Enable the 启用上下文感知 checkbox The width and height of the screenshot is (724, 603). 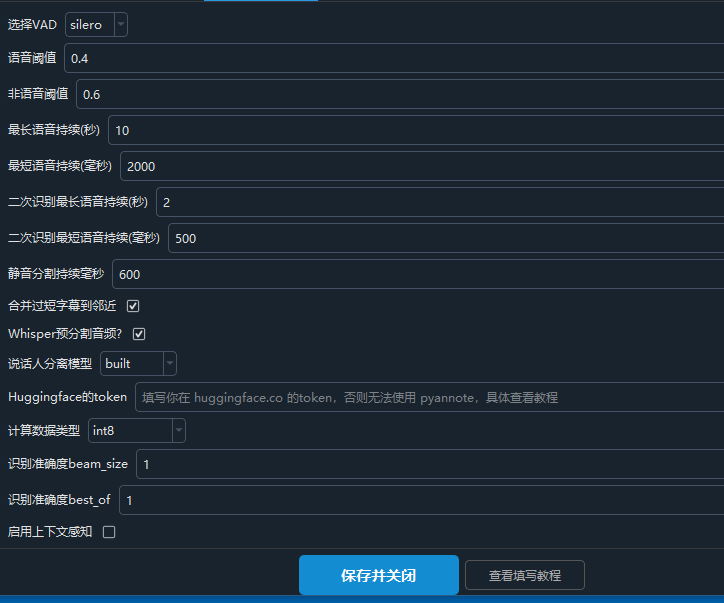coord(109,532)
